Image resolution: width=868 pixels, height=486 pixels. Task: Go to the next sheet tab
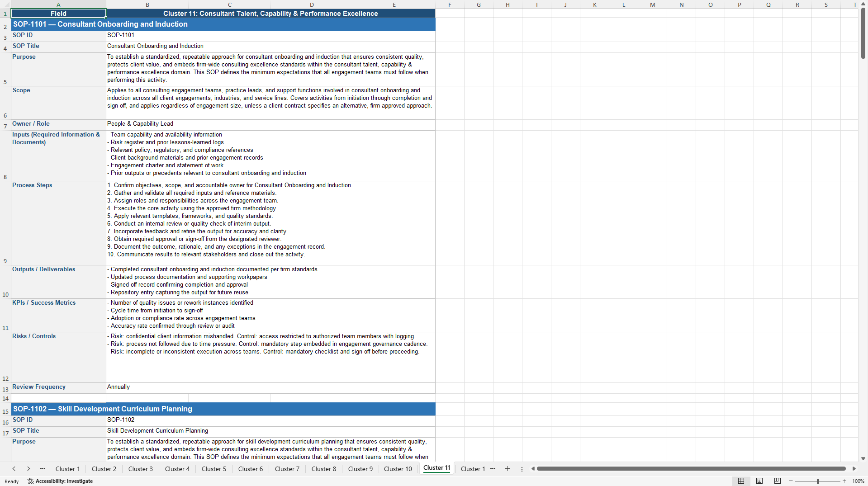tap(28, 469)
